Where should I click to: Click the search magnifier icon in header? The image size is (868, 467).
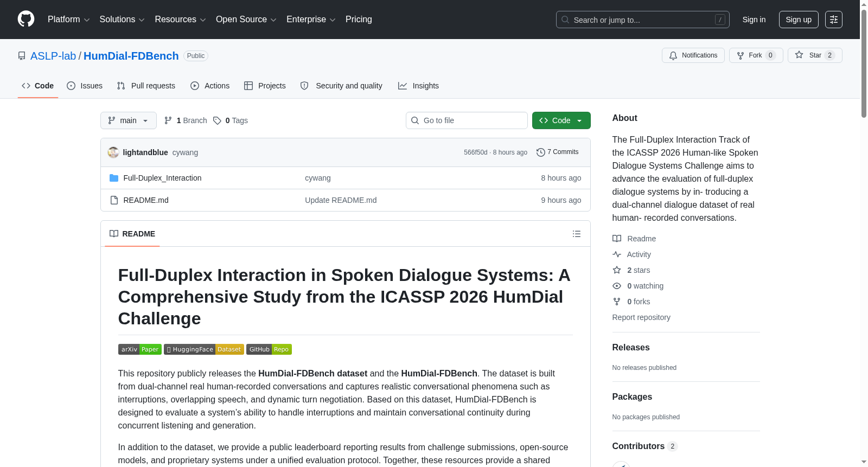coord(565,20)
